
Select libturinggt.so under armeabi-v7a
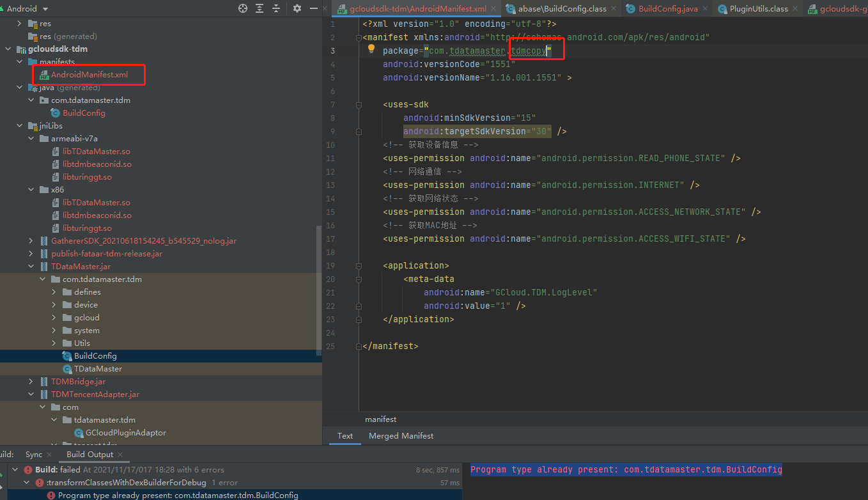[87, 177]
